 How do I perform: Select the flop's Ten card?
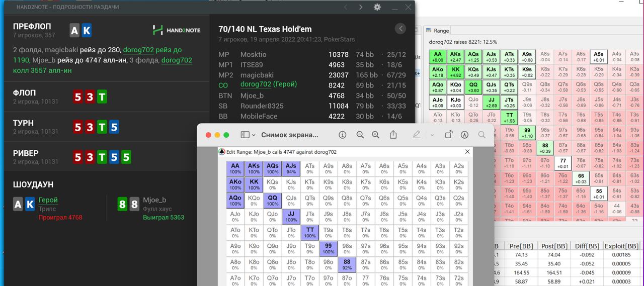coord(102,97)
